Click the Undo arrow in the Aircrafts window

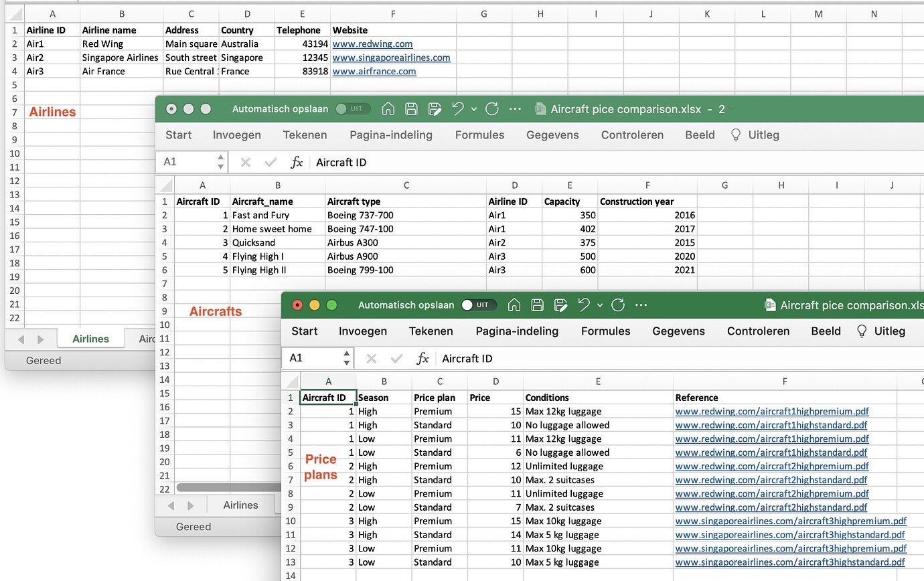click(x=458, y=109)
